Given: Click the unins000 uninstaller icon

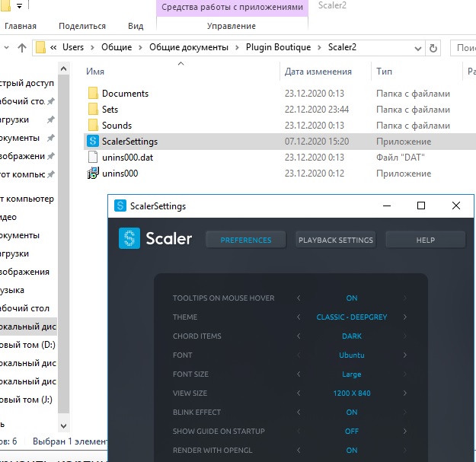Looking at the screenshot, I should click(x=93, y=174).
